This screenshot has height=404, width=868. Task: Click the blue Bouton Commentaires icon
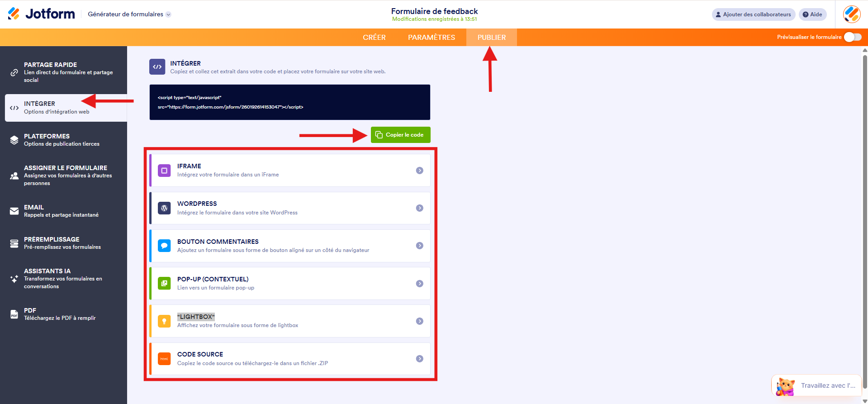(x=164, y=246)
